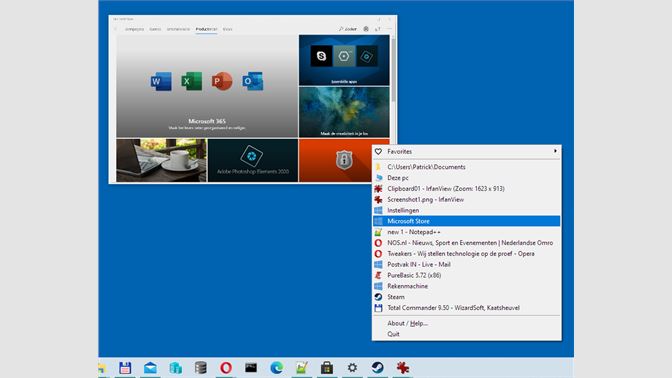Screen dimensions: 672x378
Task: Open the Word icon in Microsoft 365 banner
Action: (161, 81)
